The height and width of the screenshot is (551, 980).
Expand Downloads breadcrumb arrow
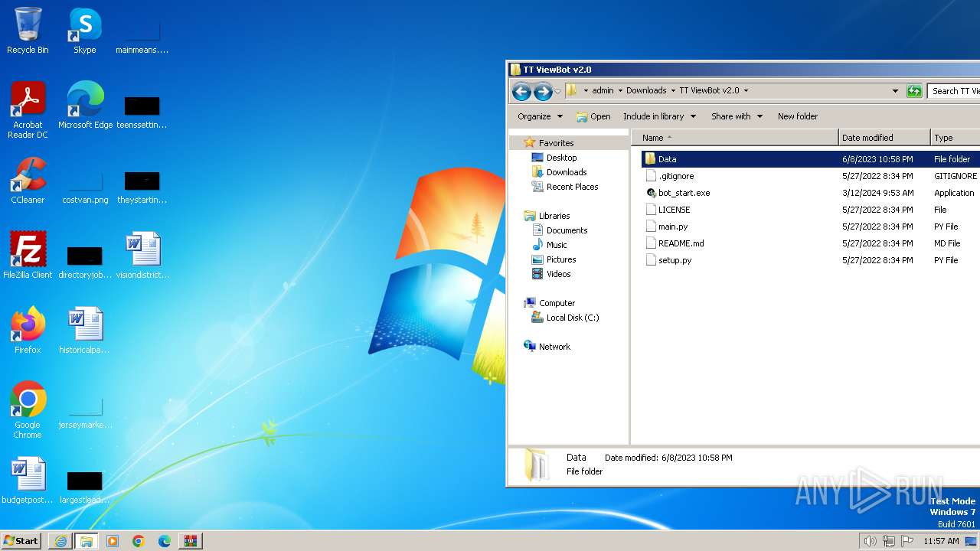(673, 90)
